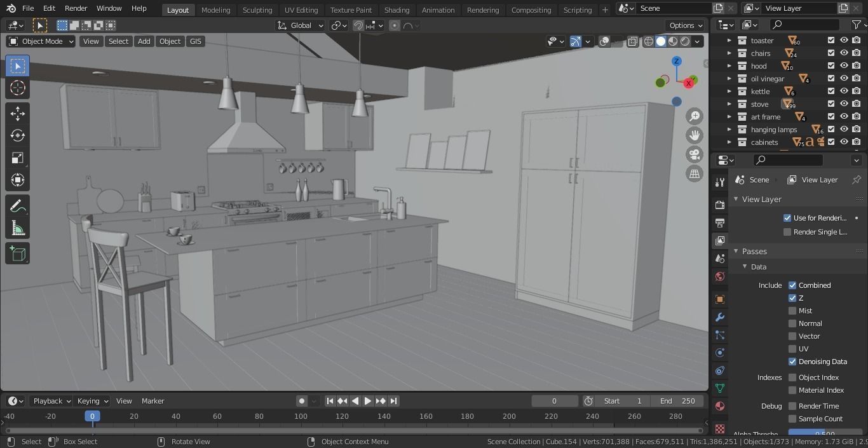Click the Alpha Threshold slider

tap(825, 433)
